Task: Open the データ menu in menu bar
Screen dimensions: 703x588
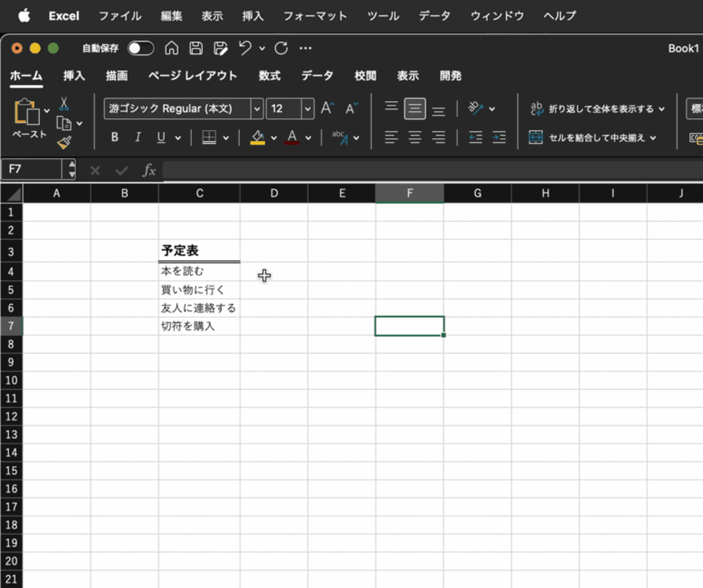Action: [x=434, y=16]
